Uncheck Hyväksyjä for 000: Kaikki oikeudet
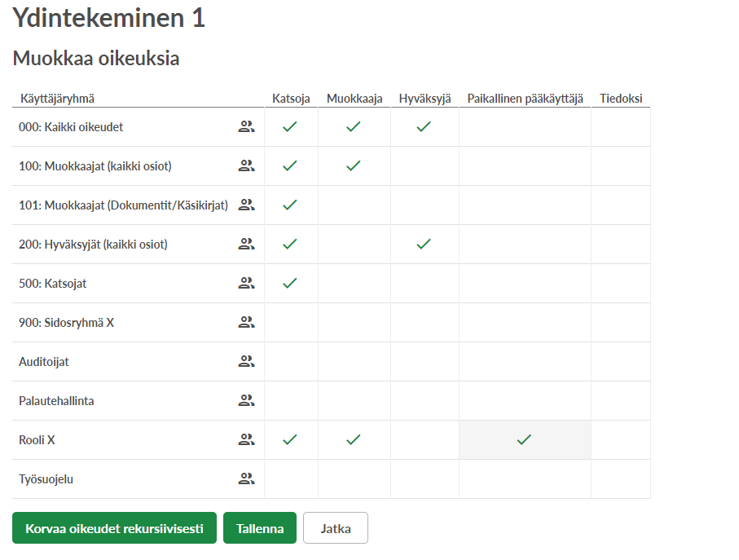 coord(424,126)
